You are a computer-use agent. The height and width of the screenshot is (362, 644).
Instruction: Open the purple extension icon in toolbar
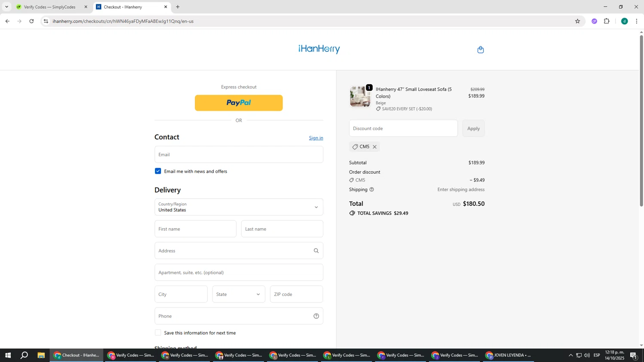pos(594,21)
